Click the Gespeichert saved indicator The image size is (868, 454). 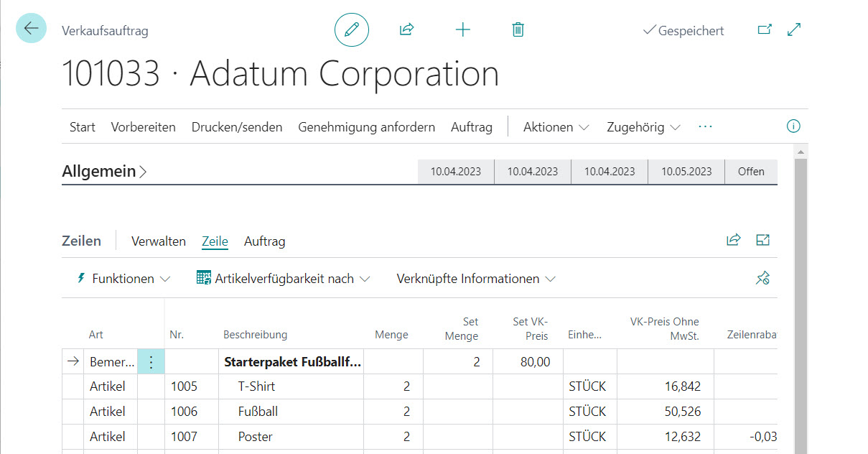[x=683, y=30]
